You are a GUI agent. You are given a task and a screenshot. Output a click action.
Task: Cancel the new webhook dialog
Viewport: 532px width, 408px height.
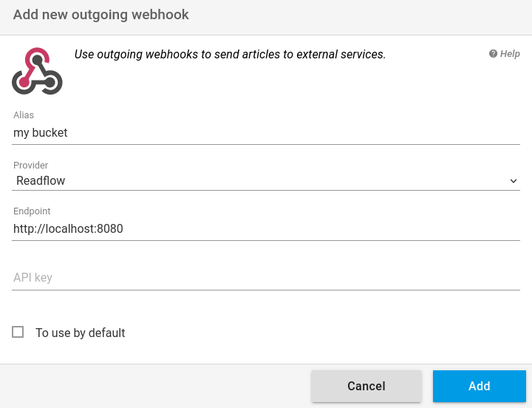pos(366,387)
